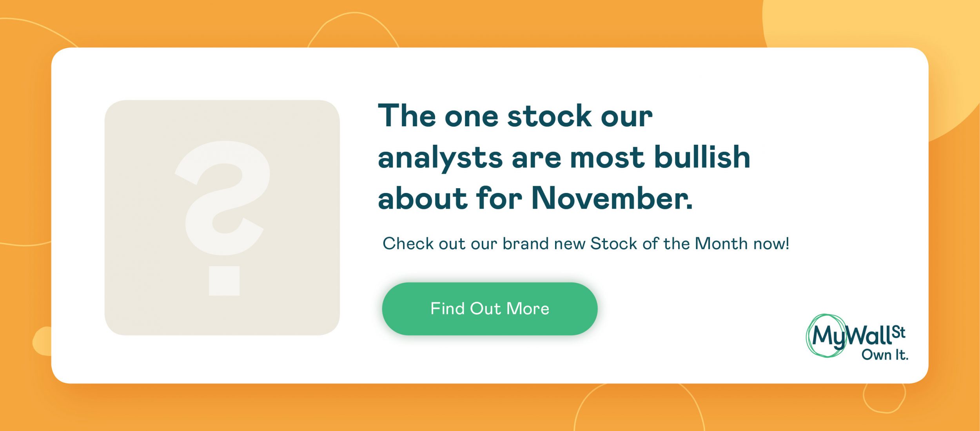980x431 pixels.
Task: Click the square dot under the question mark
Action: pos(224,281)
